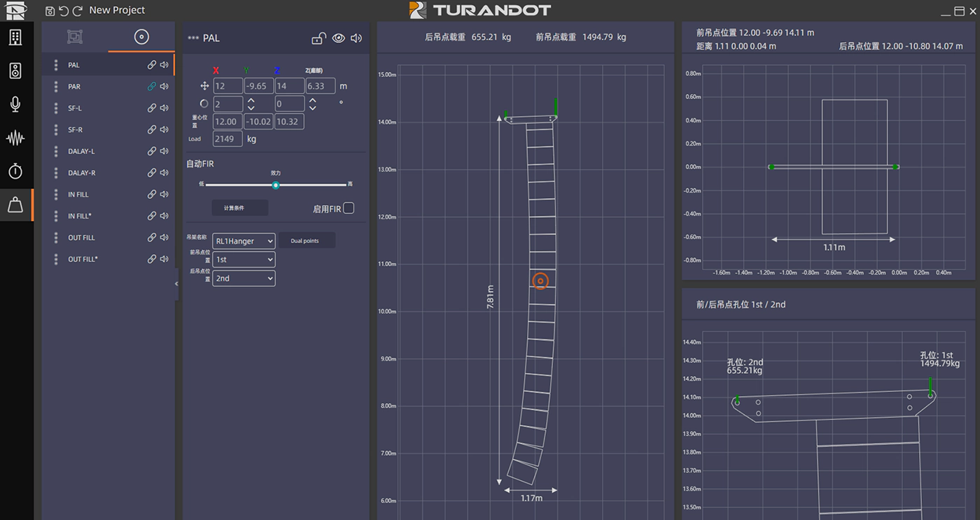Image resolution: width=980 pixels, height=520 pixels.
Task: Open the waveform section in sidebar
Action: (15, 138)
